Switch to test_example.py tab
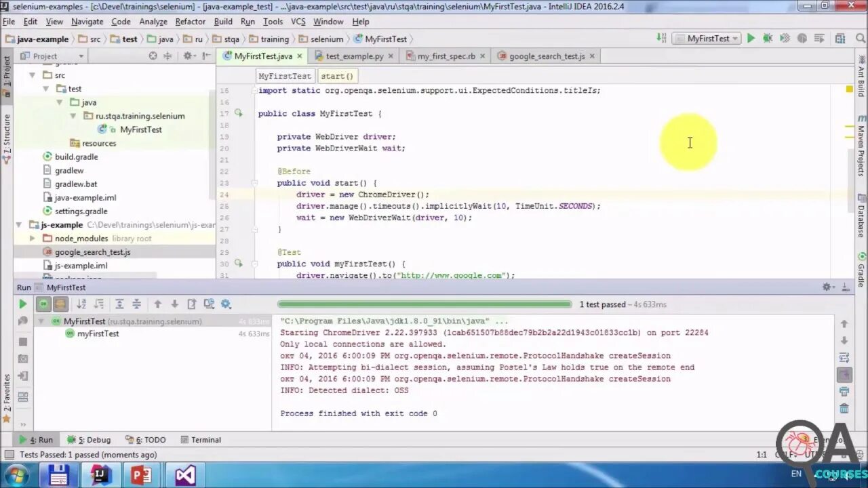The image size is (868, 488). pos(354,56)
